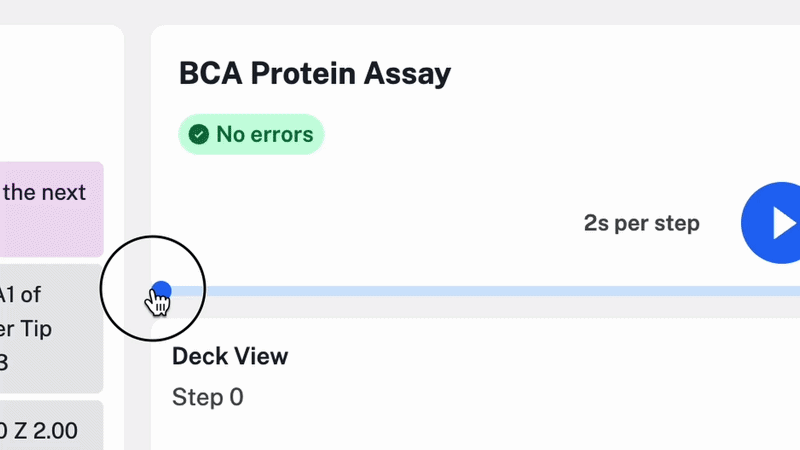Open the No errors status badge
The image size is (800, 450).
click(x=251, y=134)
